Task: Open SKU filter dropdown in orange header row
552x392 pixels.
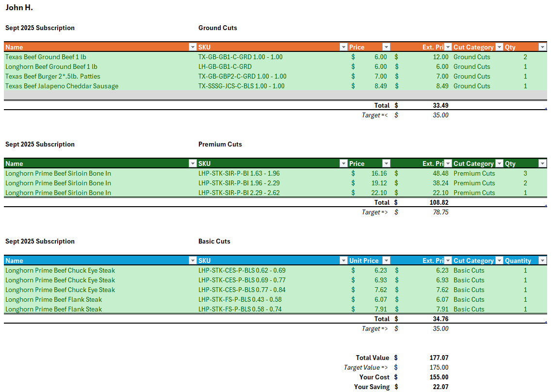Action: pos(343,47)
